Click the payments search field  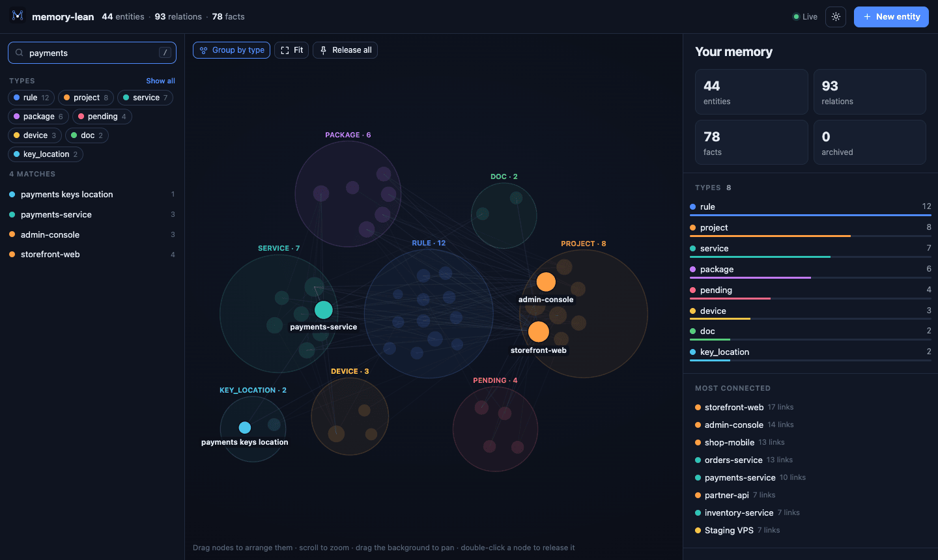coord(92,53)
